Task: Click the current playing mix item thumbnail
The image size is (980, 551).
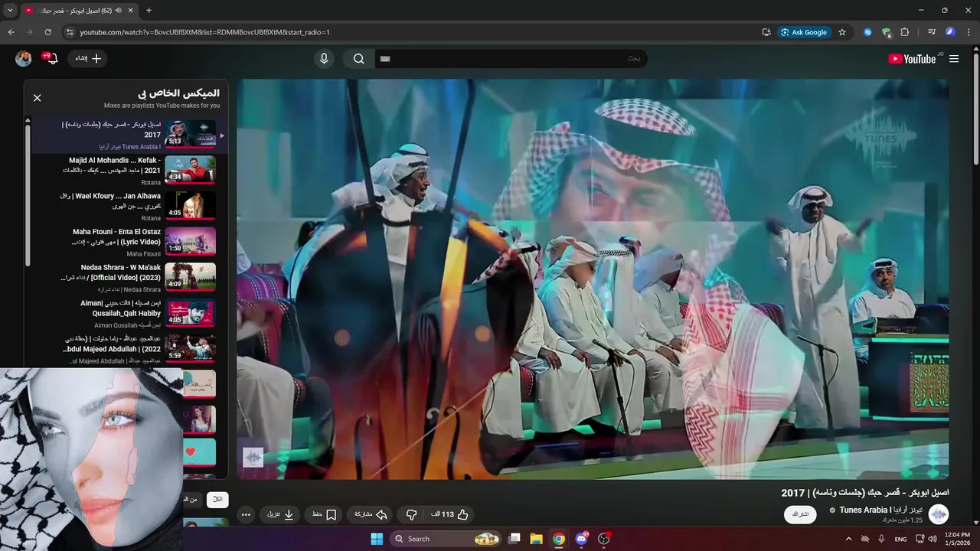Action: point(190,135)
